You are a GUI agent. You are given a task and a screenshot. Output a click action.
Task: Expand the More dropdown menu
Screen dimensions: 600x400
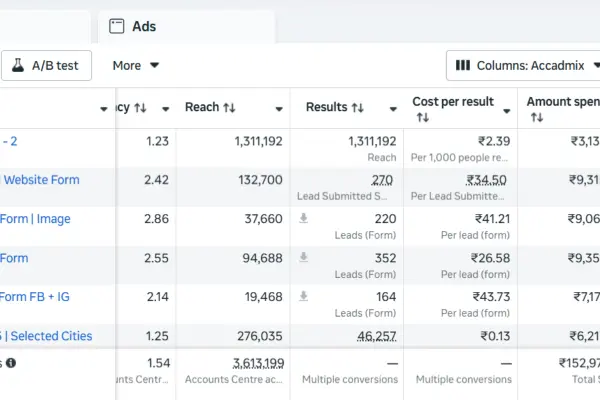coord(136,66)
